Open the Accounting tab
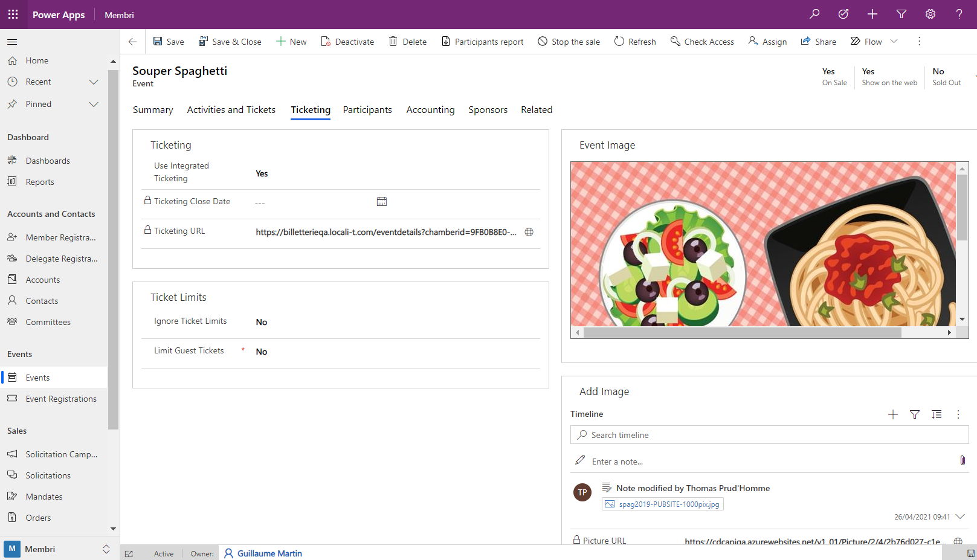The image size is (977, 560). click(430, 109)
